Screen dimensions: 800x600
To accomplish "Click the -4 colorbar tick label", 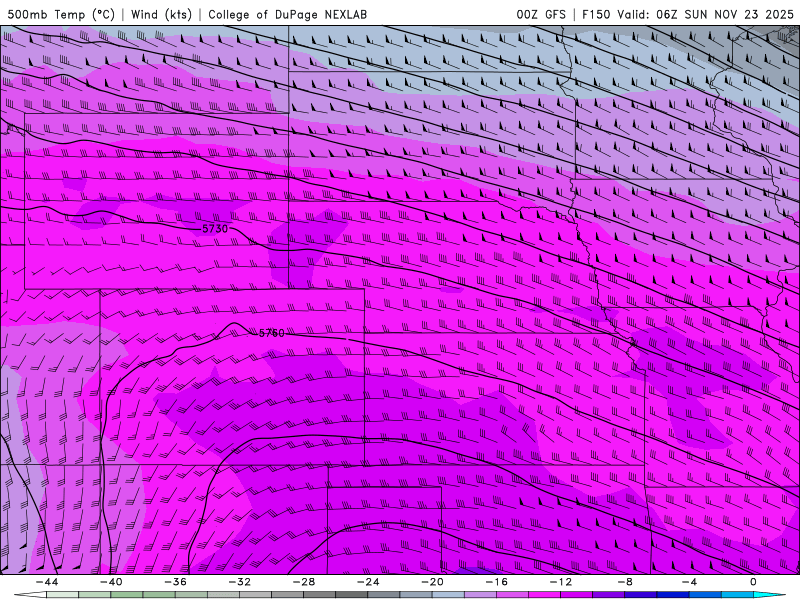I will click(x=689, y=582).
